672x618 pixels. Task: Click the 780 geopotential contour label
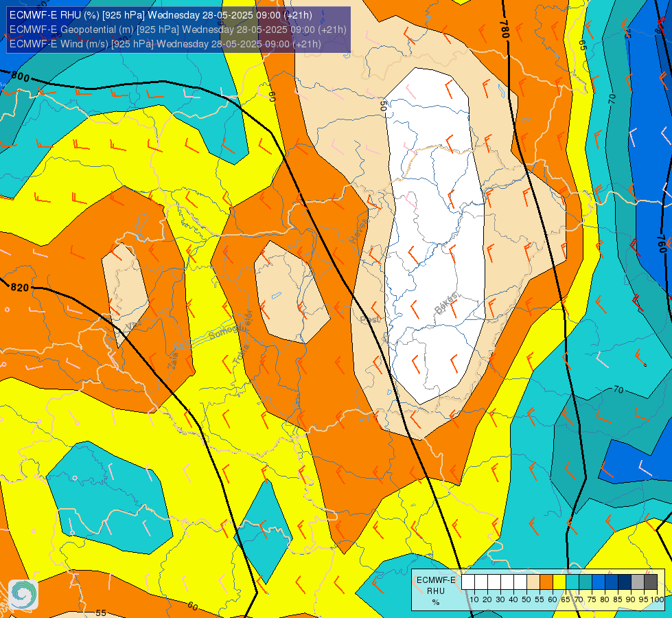pyautogui.click(x=505, y=29)
